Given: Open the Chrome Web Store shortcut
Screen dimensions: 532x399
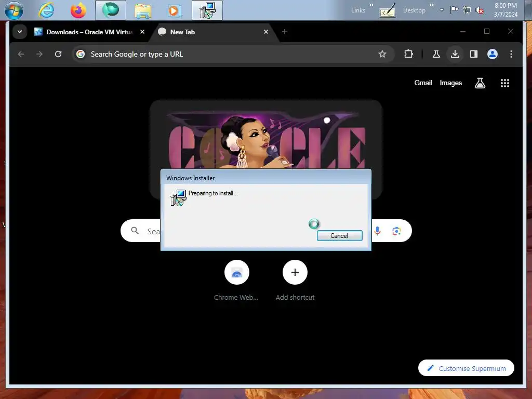Looking at the screenshot, I should pos(236,280).
